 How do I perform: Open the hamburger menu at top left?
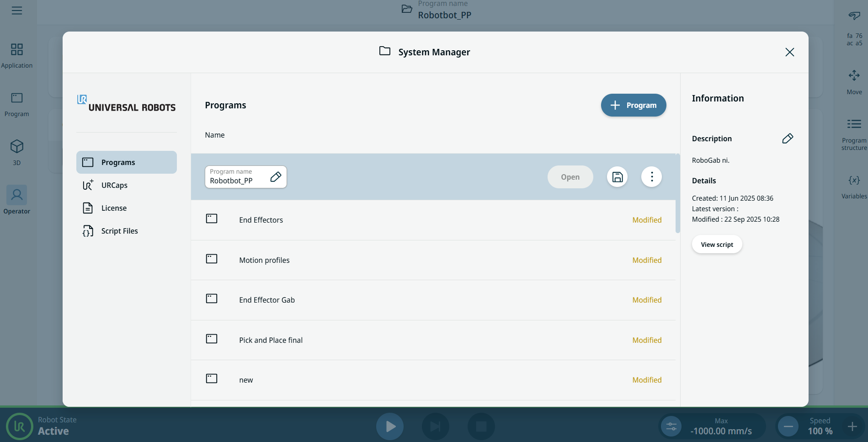tap(17, 11)
